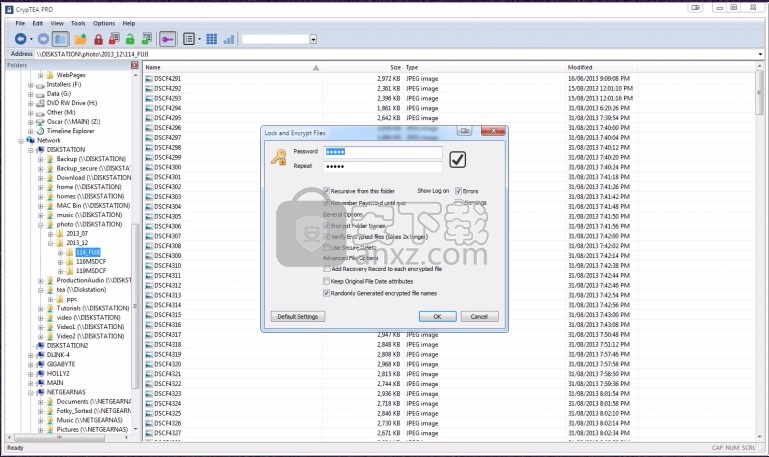Click the Oscar (\\MAIN) (Z:) network drive icon
The height and width of the screenshot is (457, 769).
click(x=41, y=122)
